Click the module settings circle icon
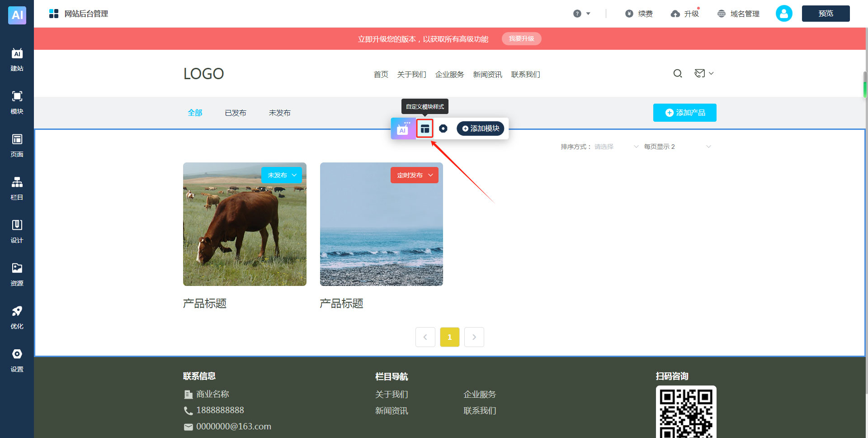The height and width of the screenshot is (438, 868). [x=443, y=129]
